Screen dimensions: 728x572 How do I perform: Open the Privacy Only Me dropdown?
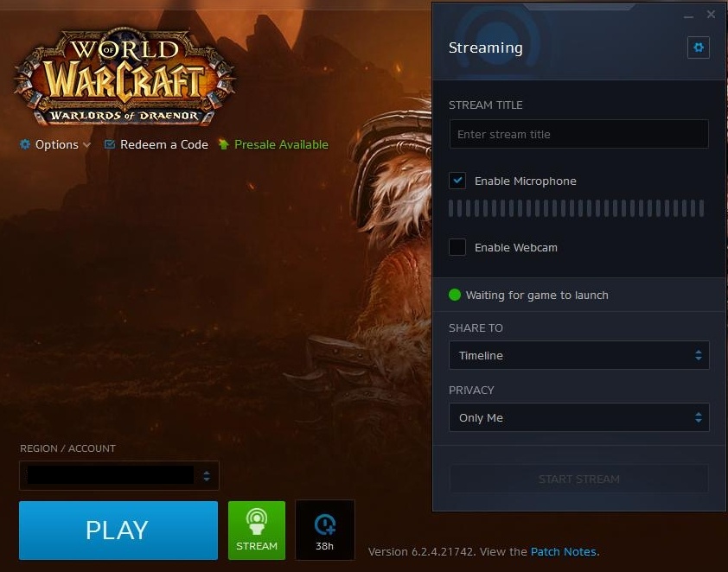point(578,417)
